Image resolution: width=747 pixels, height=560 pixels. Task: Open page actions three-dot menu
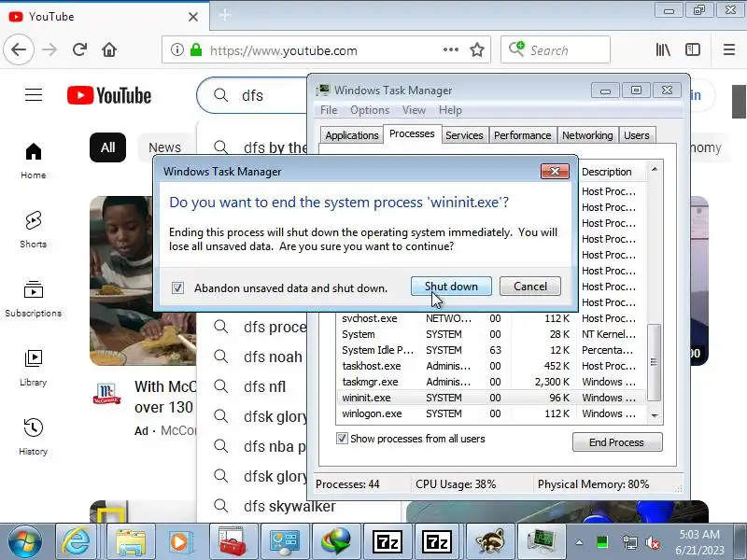tap(451, 49)
